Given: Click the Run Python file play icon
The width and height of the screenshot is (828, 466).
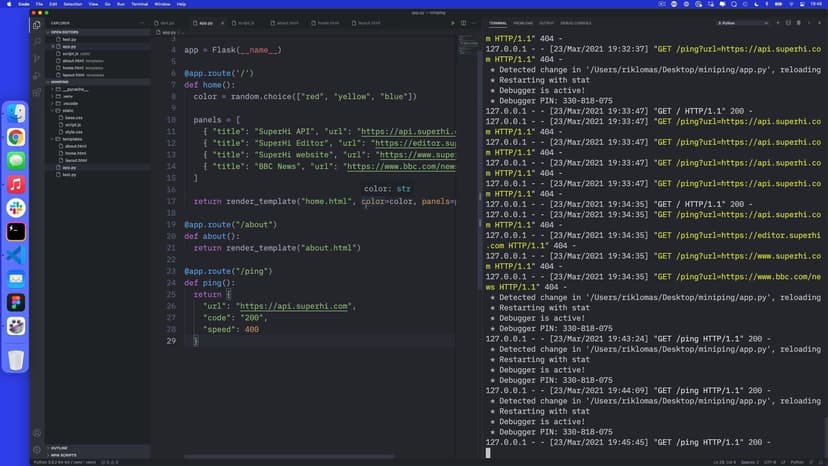Looking at the screenshot, I should coord(452,22).
